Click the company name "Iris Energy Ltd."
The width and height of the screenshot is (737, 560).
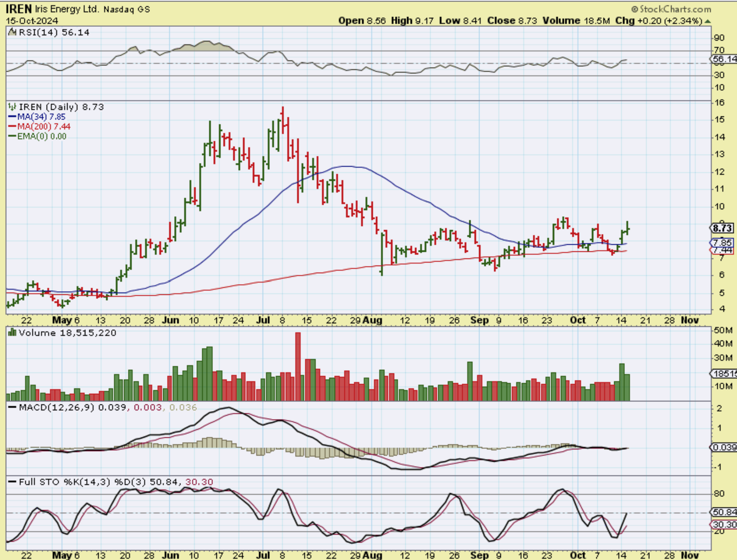pos(67,9)
